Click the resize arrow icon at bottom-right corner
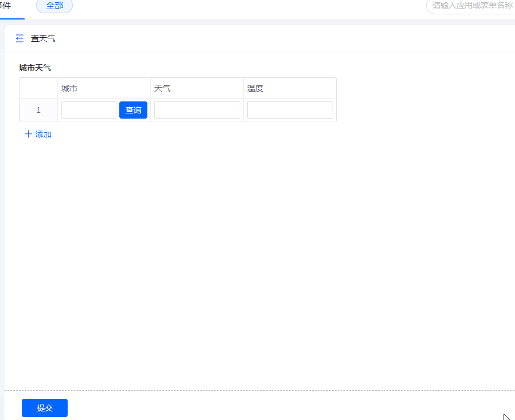Screen dimensions: 515x420 506,417
